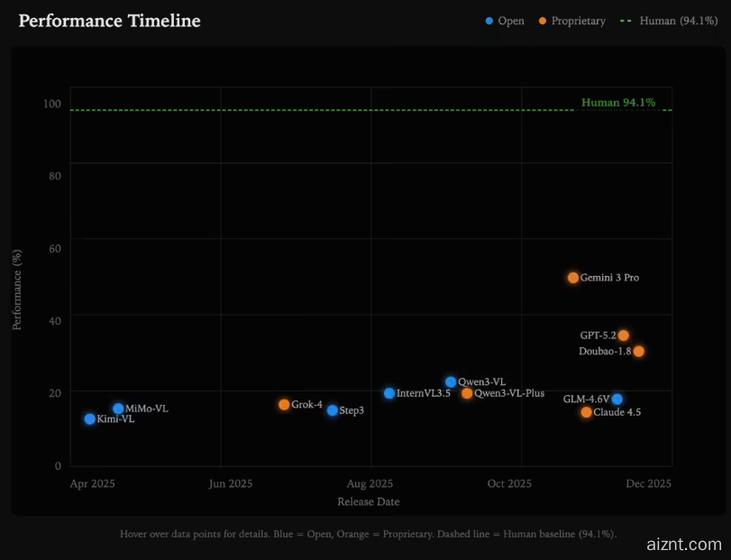Image resolution: width=731 pixels, height=560 pixels.
Task: Select the Qwen3-VL blue data point
Action: point(451,382)
